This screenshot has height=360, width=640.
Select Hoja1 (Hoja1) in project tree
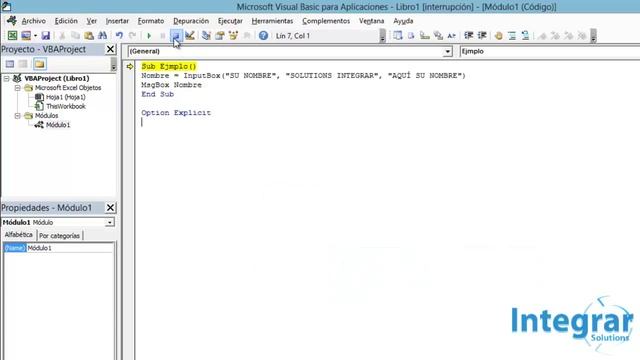click(x=66, y=97)
